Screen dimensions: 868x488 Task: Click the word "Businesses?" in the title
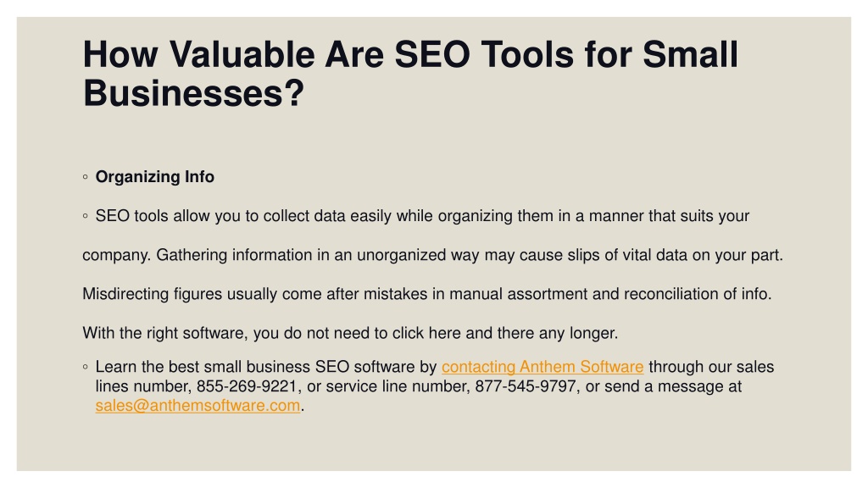pos(194,93)
